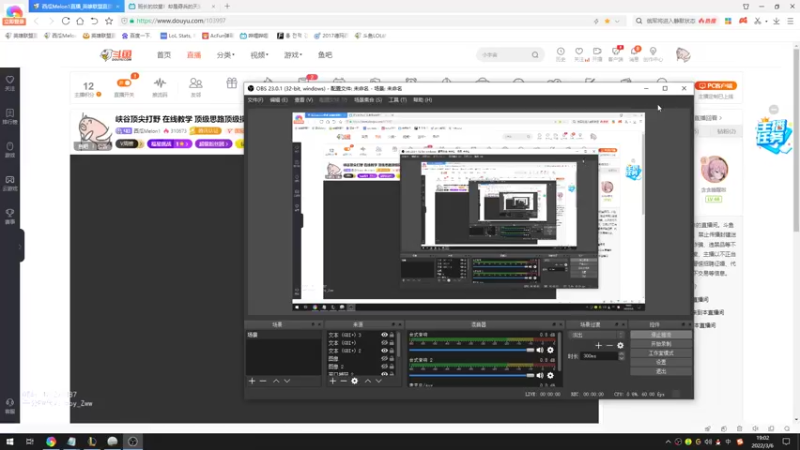This screenshot has height=450, width=800.
Task: Click 设置 button in OBS Controls
Action: pos(661,362)
